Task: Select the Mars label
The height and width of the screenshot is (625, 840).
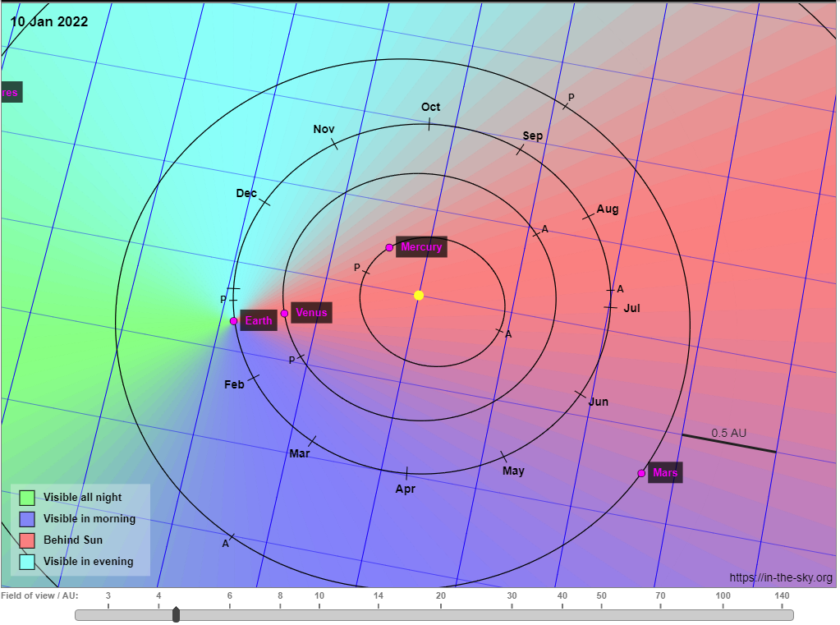Action: (665, 473)
